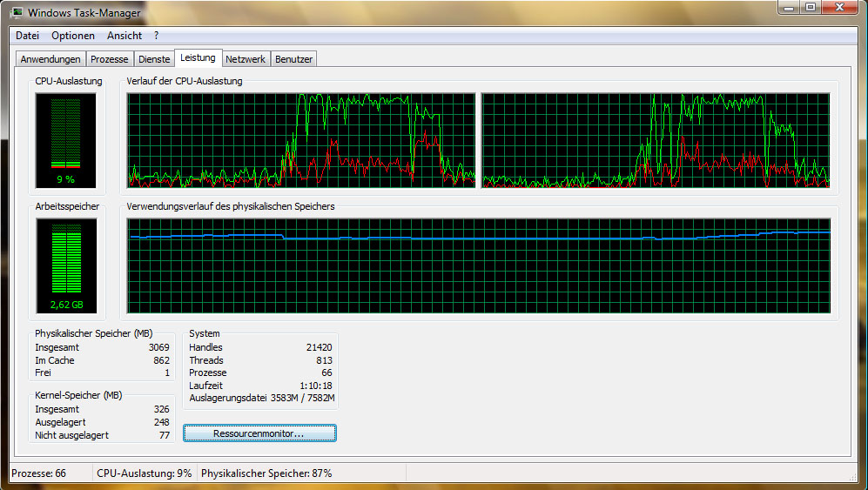Click the System Prozesse value 66
This screenshot has width=868, height=490.
click(x=326, y=373)
